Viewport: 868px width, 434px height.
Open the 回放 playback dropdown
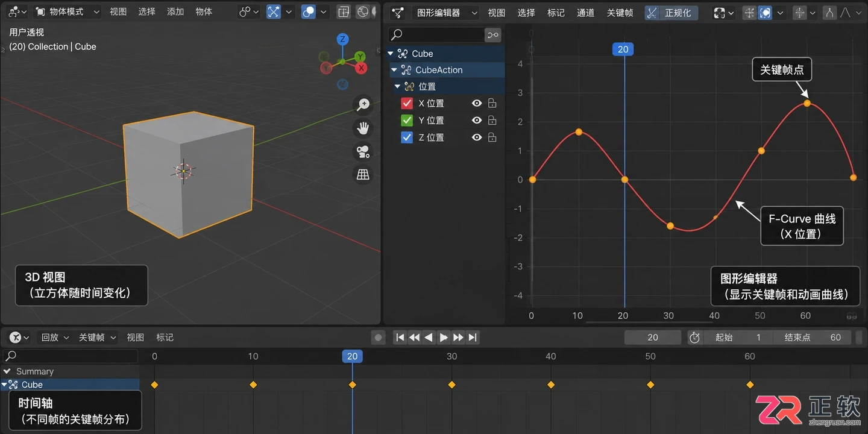pyautogui.click(x=55, y=338)
